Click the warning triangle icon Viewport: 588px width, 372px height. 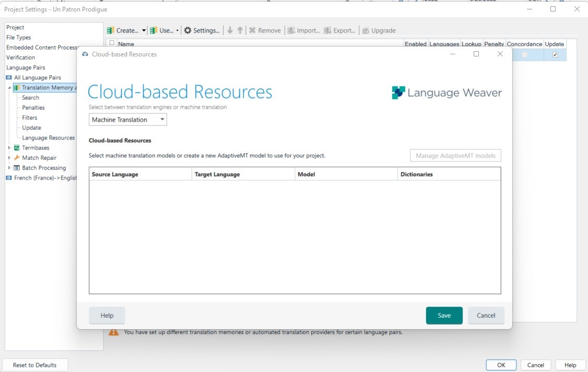click(x=114, y=332)
